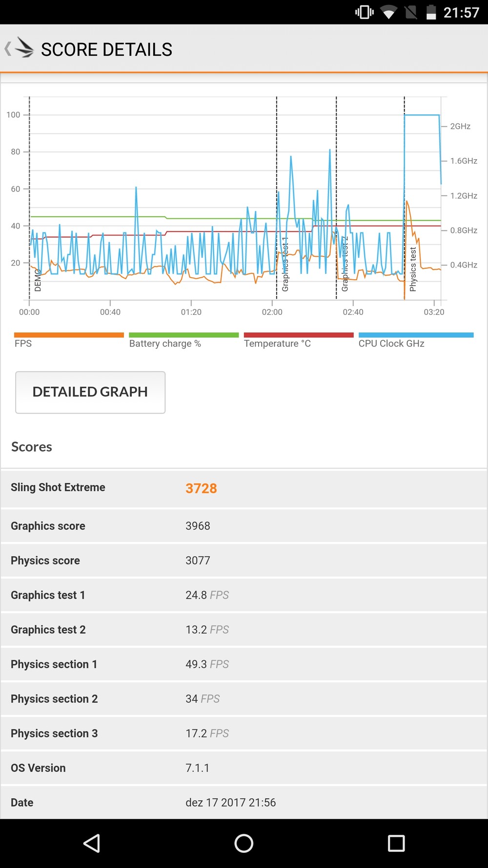Tap the Wi-Fi status bar icon
Screen dimensions: 488x868
tap(388, 12)
